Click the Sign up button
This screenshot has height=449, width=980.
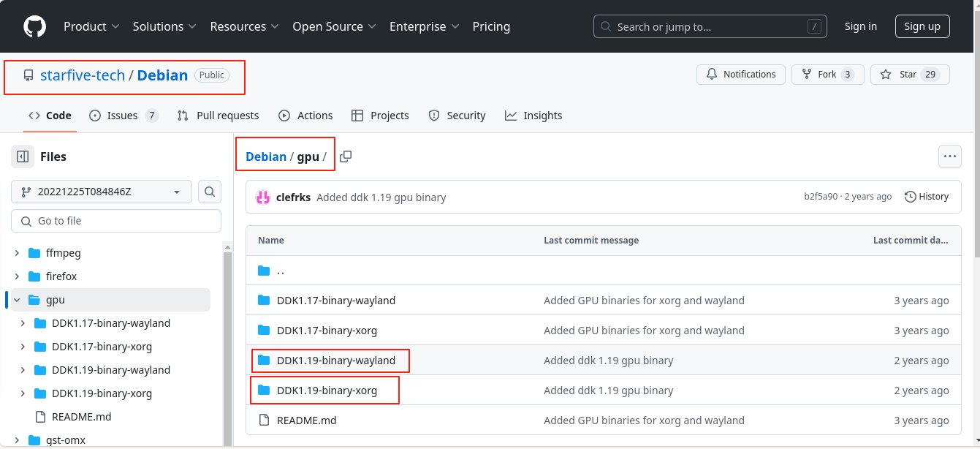point(922,26)
